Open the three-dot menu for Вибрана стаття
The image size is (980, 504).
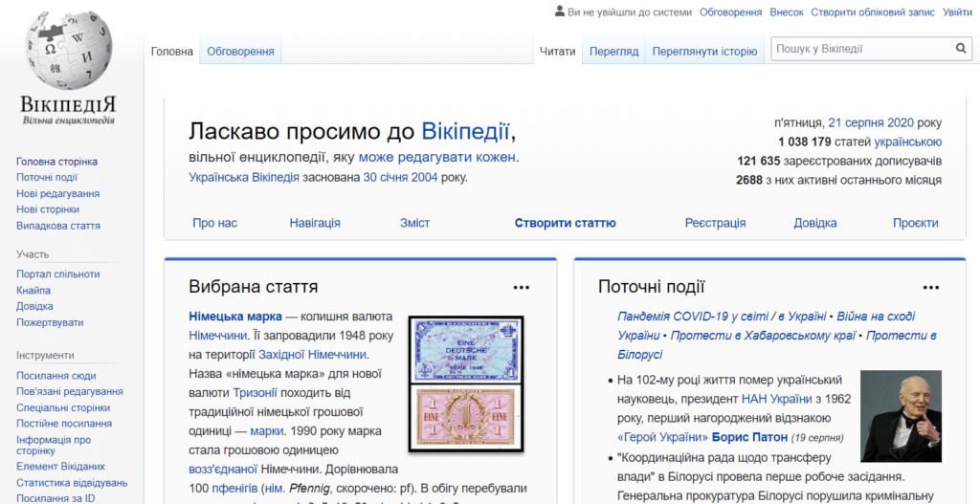(521, 287)
